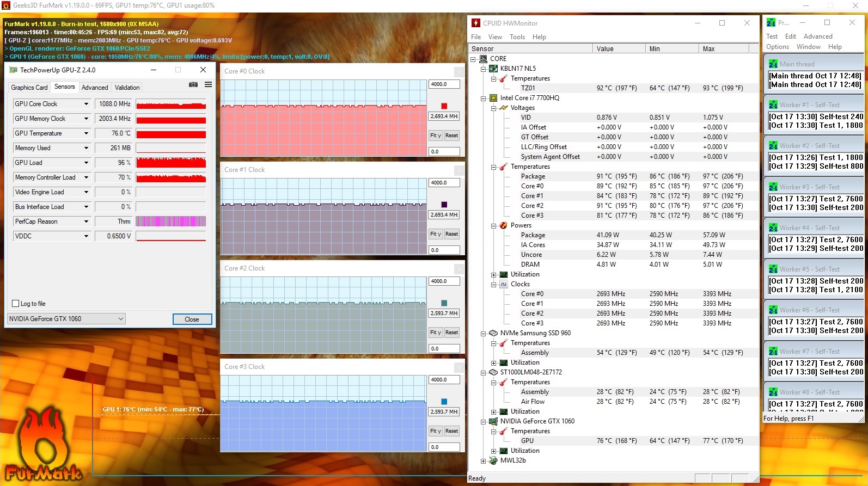This screenshot has width=868, height=486.
Task: Collapse the CORE root node in HWMonitor
Action: (x=473, y=59)
